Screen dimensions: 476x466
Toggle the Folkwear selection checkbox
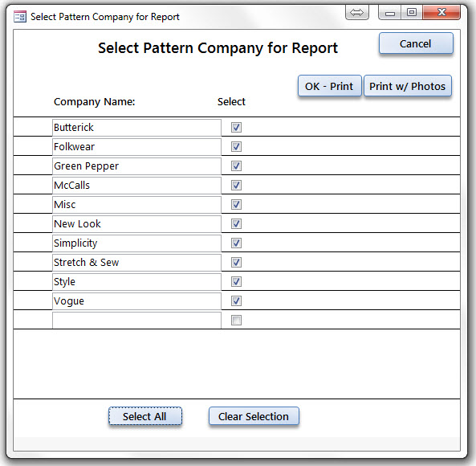click(236, 147)
